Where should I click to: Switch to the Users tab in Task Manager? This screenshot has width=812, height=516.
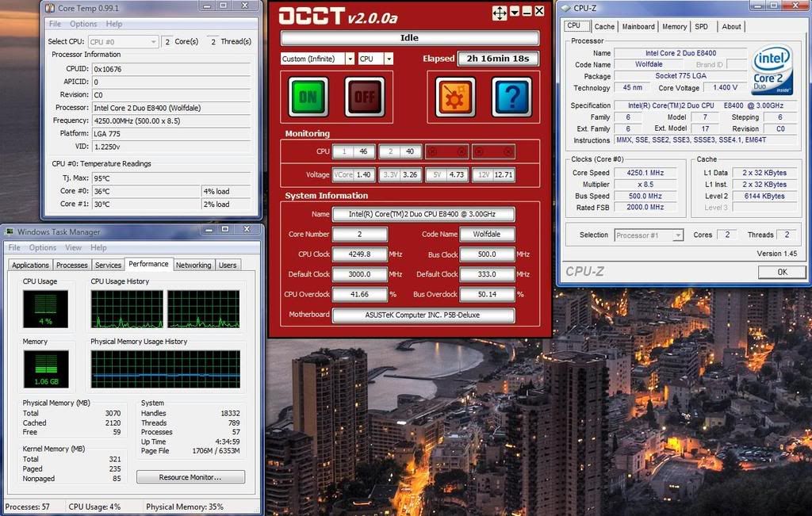[x=228, y=265]
